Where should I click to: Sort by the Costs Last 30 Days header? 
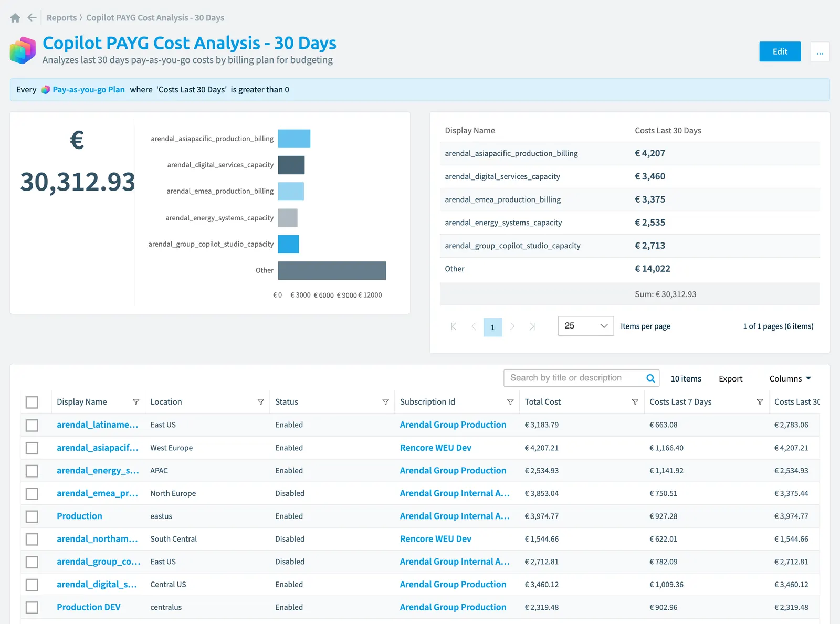tap(797, 402)
